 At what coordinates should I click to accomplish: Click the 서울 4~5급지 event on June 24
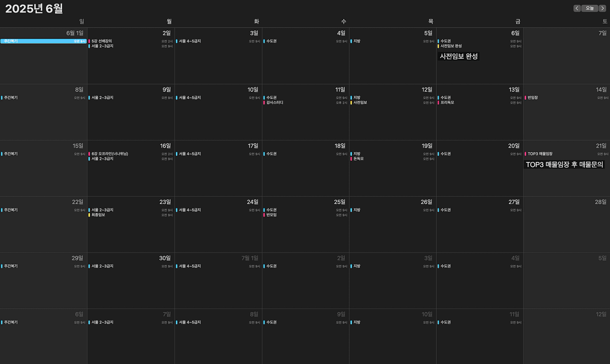click(189, 209)
